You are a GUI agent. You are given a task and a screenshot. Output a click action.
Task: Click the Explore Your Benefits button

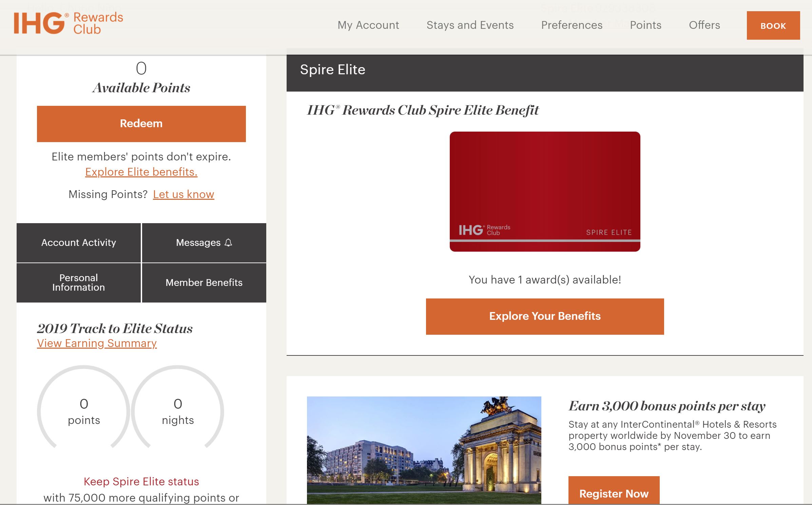click(x=545, y=316)
